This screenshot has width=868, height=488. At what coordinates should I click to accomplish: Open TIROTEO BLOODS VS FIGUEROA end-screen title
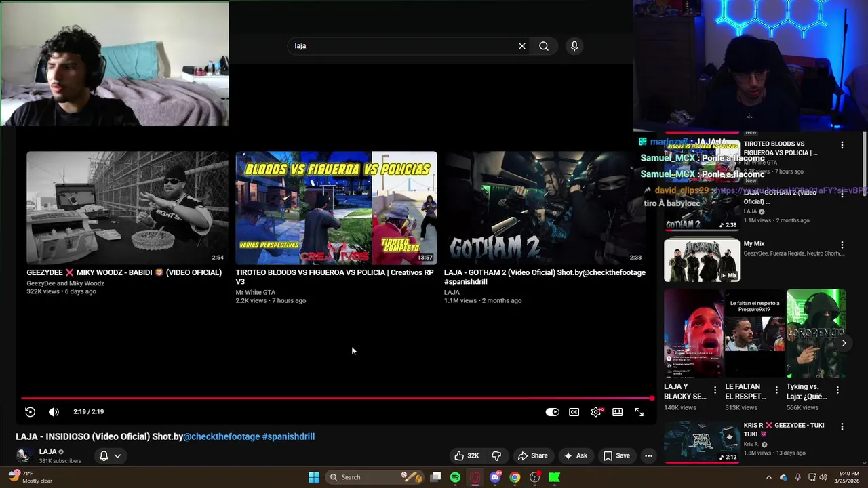click(334, 277)
